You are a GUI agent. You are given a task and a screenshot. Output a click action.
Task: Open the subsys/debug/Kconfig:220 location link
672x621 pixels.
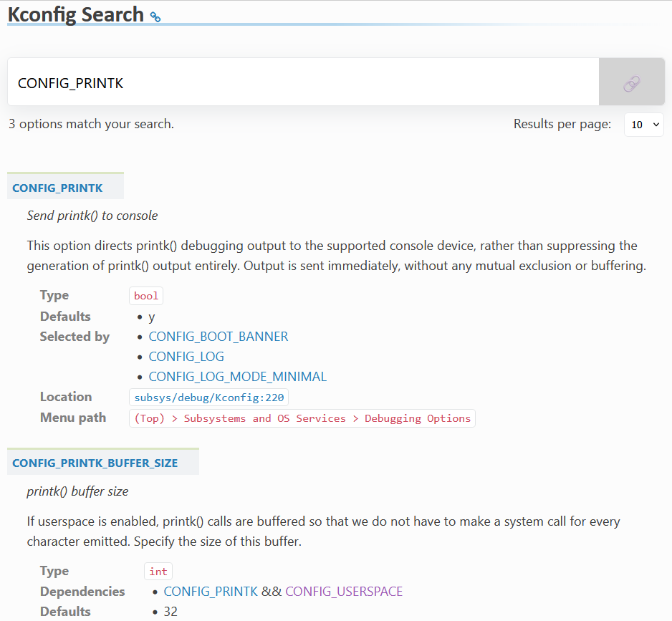pyautogui.click(x=208, y=397)
